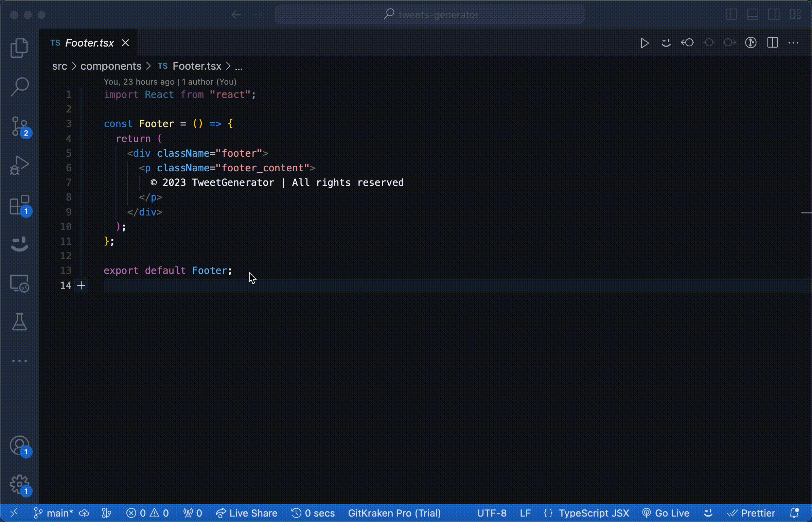Click line number 3 in gutter
This screenshot has width=812, height=522.
[69, 124]
